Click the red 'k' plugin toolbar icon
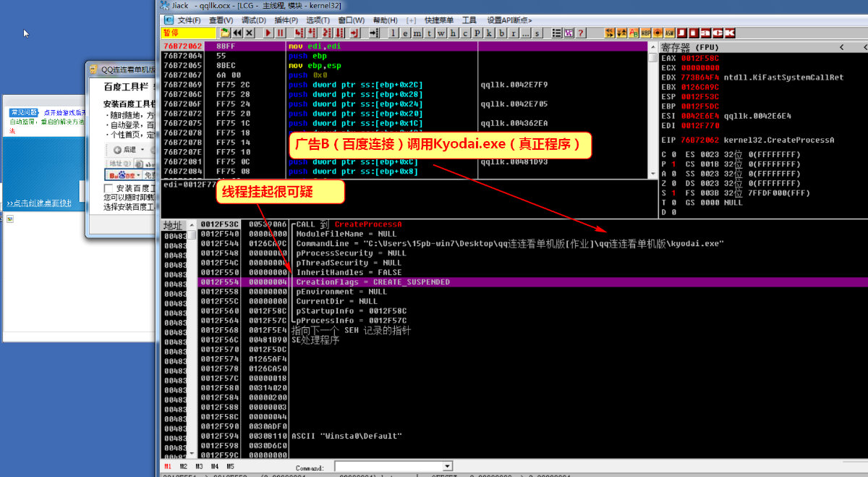 730,33
